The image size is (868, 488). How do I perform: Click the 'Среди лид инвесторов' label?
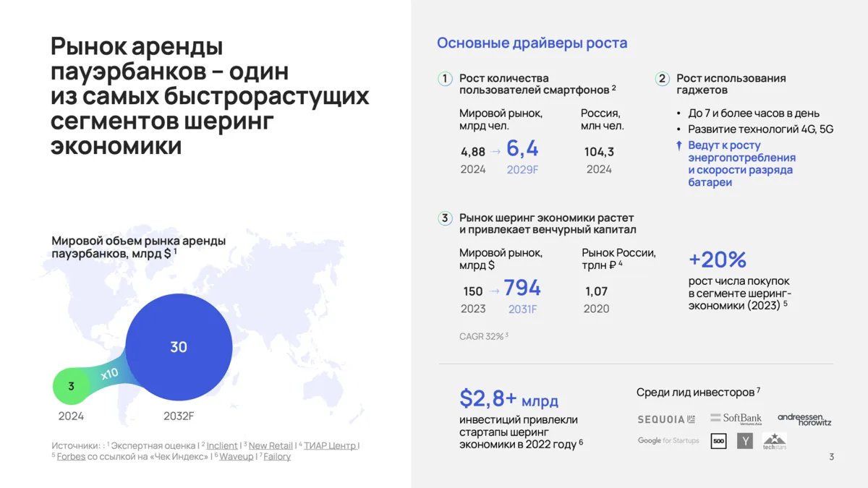(698, 393)
